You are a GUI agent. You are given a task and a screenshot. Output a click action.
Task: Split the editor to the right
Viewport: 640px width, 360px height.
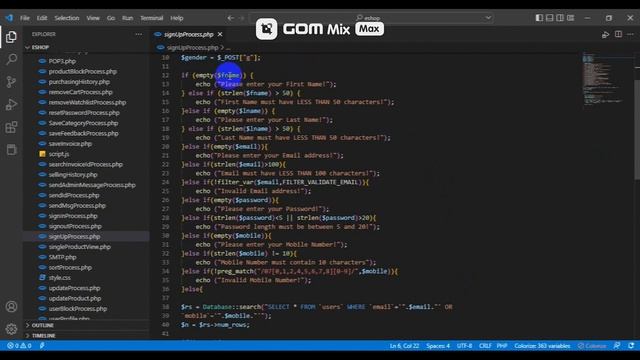tap(618, 34)
